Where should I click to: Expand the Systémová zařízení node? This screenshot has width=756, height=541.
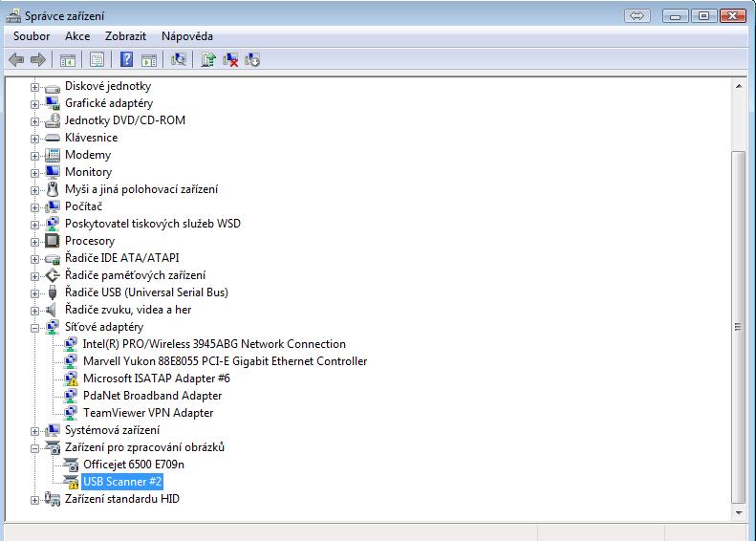[34, 431]
